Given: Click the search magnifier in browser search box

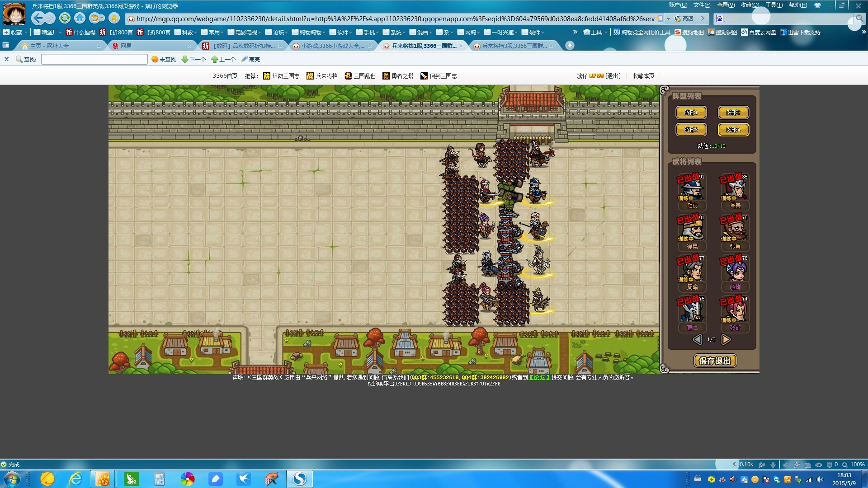Looking at the screenshot, I should tap(859, 19).
